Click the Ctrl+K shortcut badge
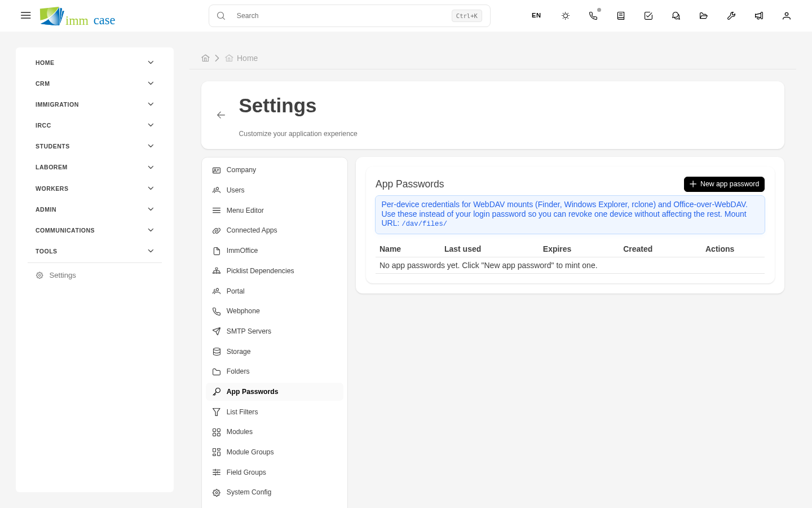 pos(467,16)
